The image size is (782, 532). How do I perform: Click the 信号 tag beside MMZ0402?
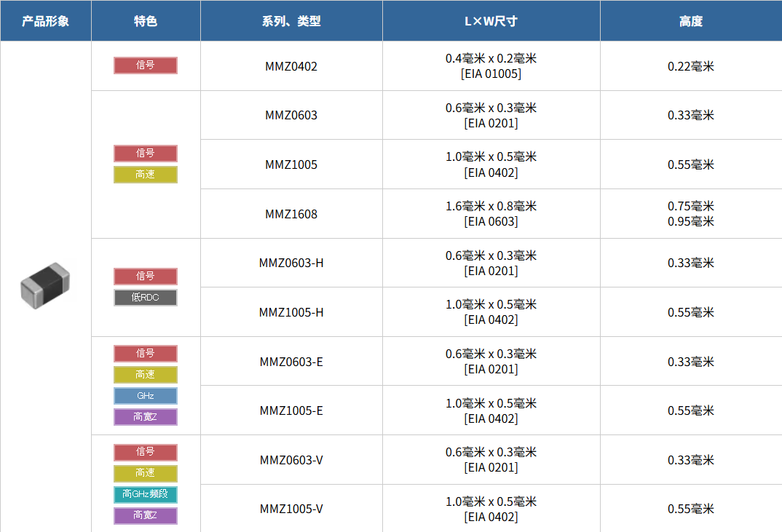coord(146,65)
